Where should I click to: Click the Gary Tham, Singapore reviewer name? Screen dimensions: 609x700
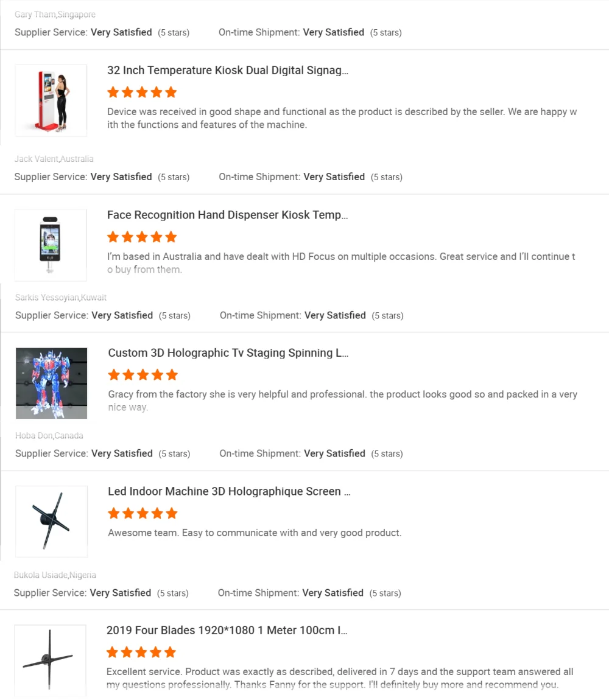click(x=55, y=15)
